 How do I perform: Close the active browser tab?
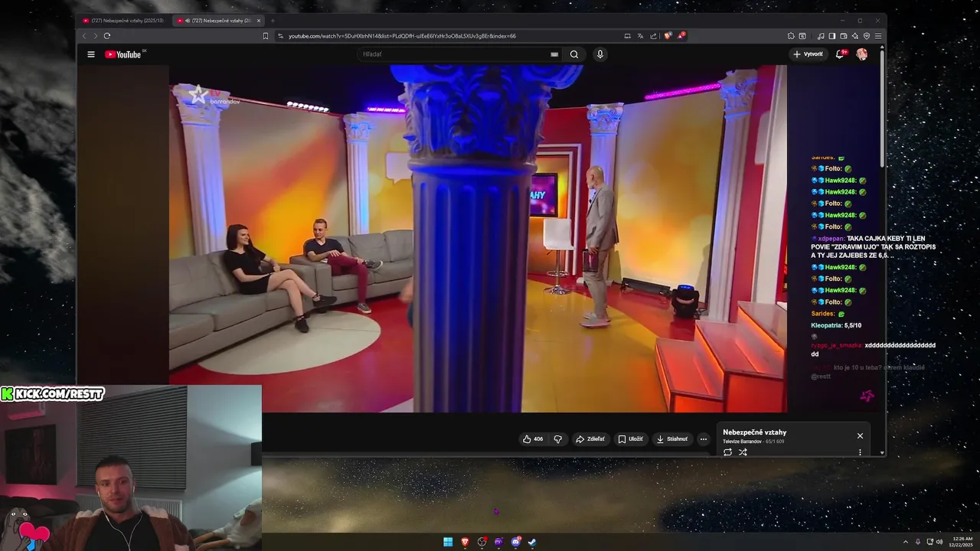[259, 21]
